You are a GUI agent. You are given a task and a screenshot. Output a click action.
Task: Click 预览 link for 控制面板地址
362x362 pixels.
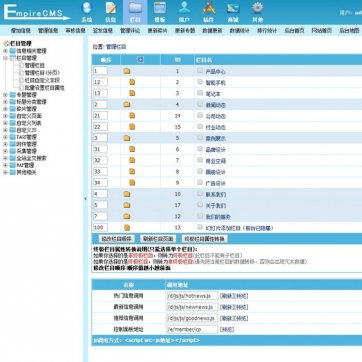pyautogui.click(x=227, y=329)
